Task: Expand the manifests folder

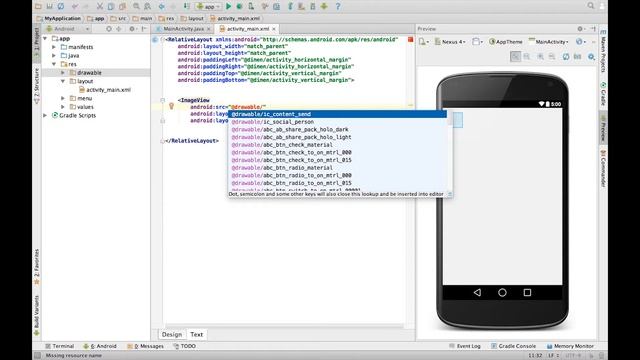Action: click(x=54, y=47)
